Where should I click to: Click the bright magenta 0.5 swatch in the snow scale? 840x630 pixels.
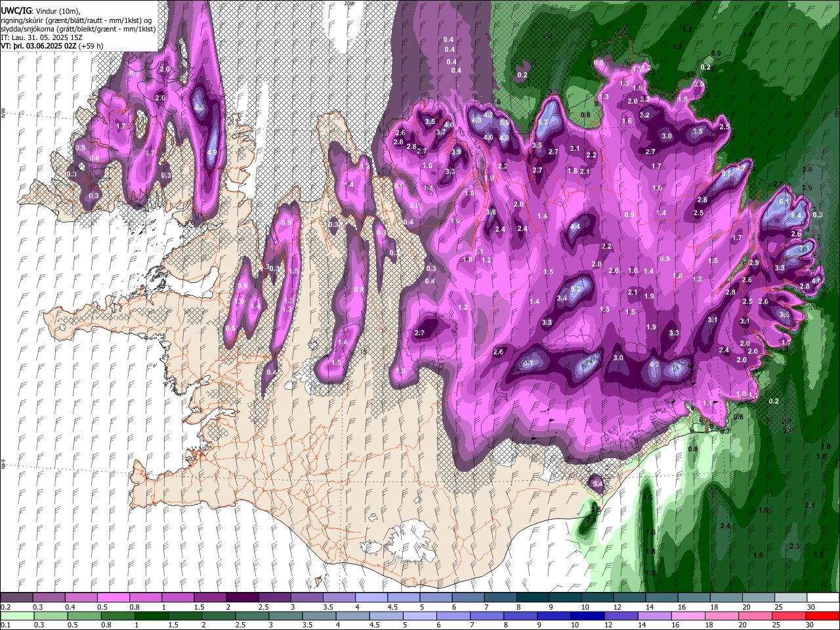[113, 598]
